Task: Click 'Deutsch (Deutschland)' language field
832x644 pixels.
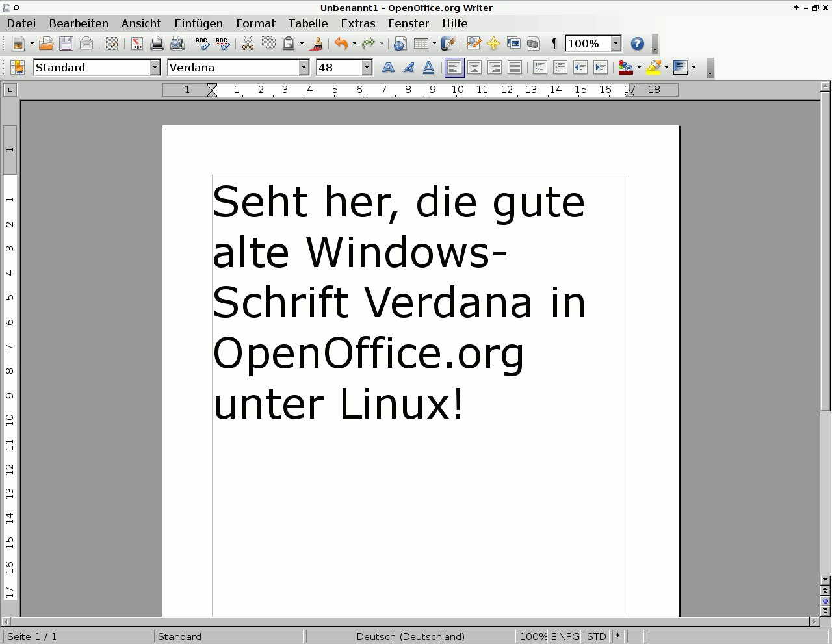Action: click(411, 637)
